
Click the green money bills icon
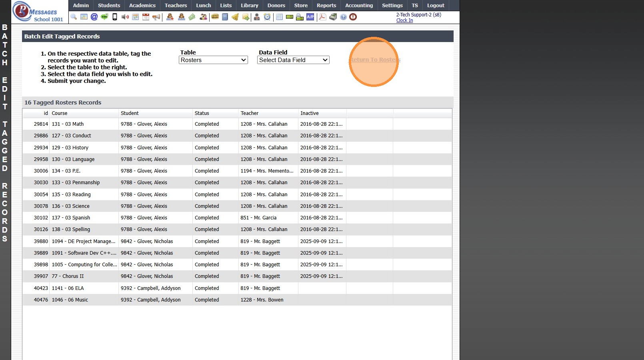(x=192, y=17)
